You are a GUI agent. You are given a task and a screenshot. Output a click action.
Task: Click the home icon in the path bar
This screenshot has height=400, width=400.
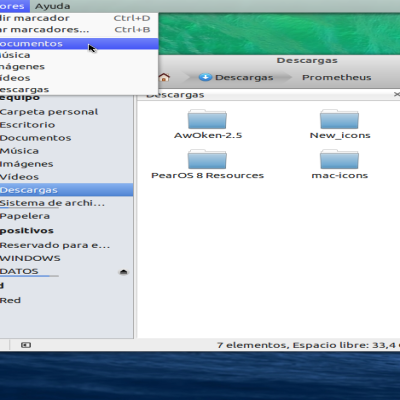coord(164,77)
